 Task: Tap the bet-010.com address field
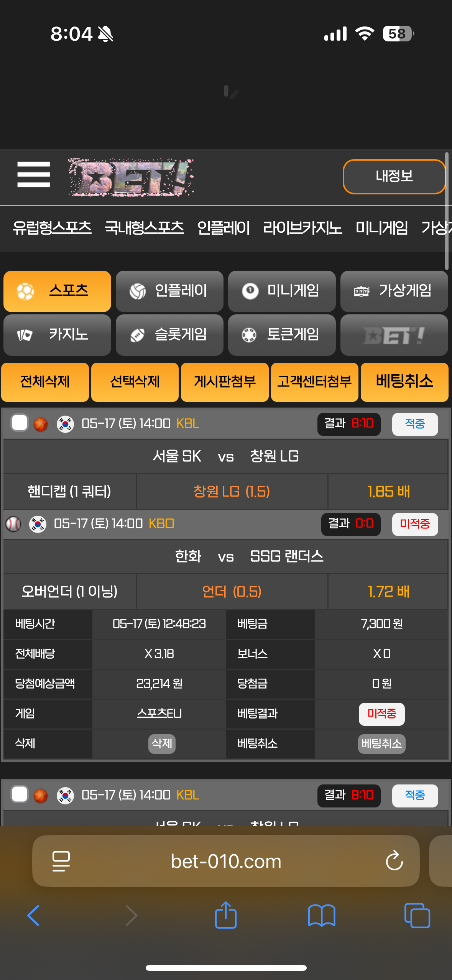point(226,861)
